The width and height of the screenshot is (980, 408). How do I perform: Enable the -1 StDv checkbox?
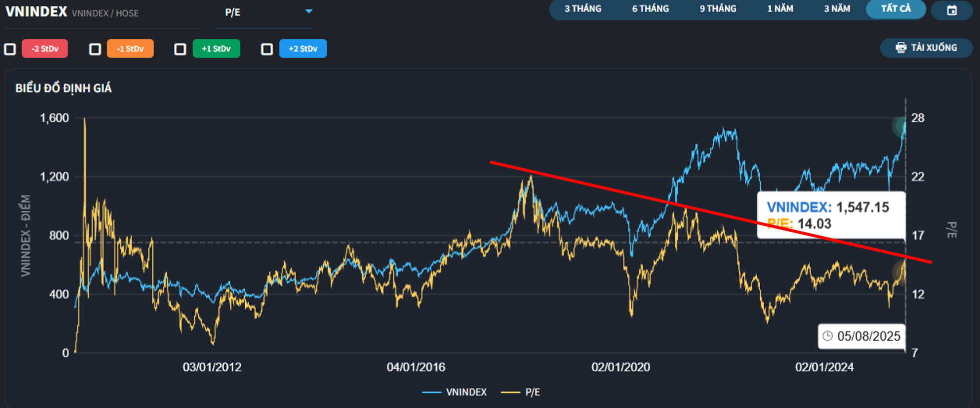(95, 49)
